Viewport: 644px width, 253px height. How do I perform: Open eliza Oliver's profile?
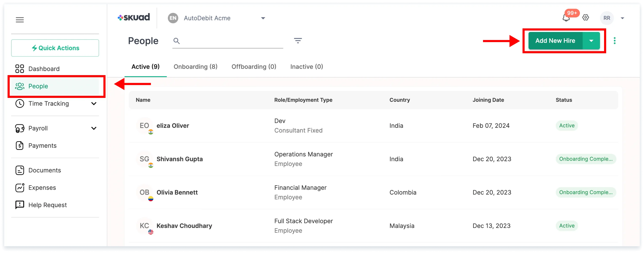click(173, 126)
